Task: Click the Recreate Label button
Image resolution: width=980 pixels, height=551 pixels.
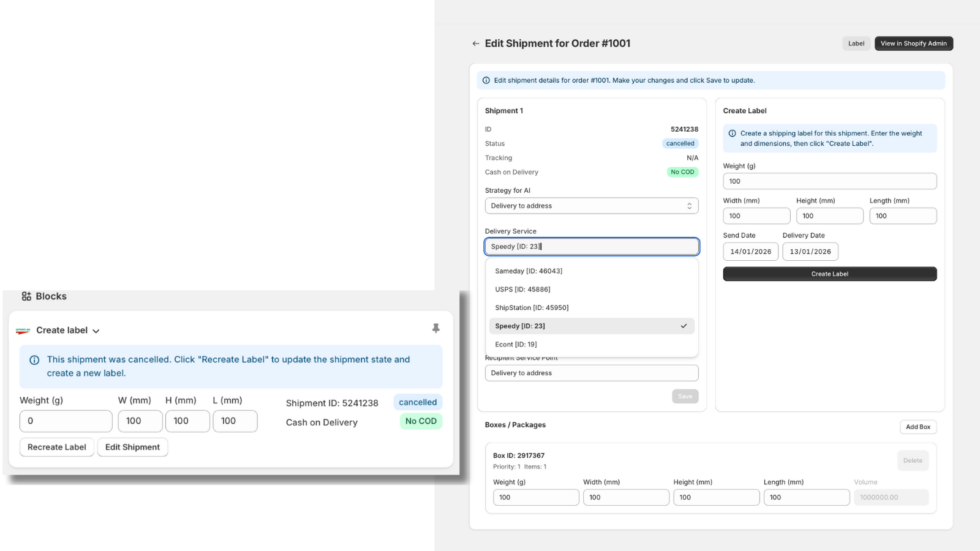Action: pos(57,447)
